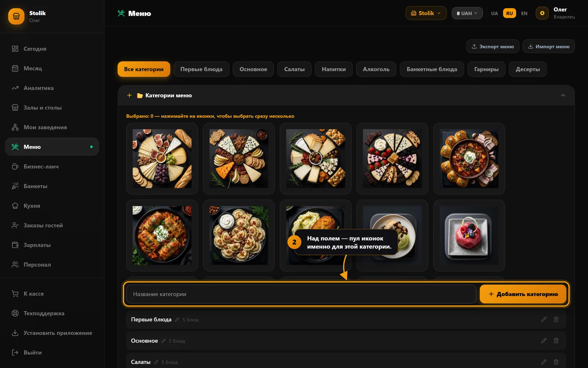Select Все категории tab

[144, 69]
